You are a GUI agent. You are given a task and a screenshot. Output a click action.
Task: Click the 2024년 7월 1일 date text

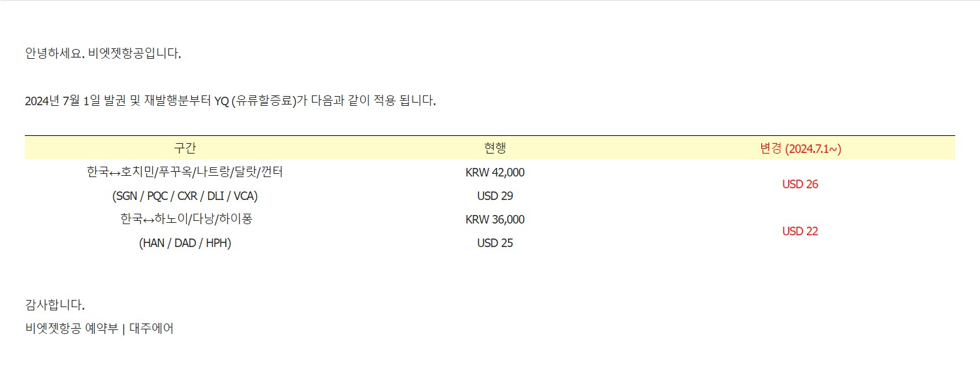pos(63,101)
